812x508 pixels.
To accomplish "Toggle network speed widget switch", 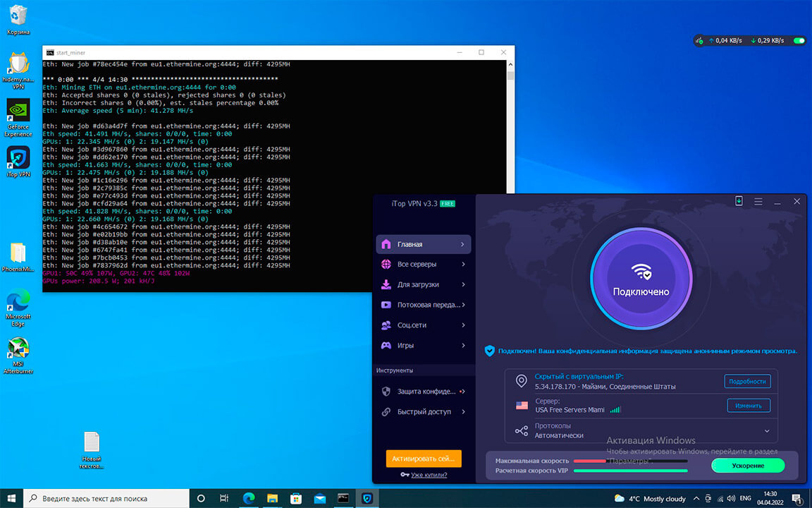I will [799, 40].
